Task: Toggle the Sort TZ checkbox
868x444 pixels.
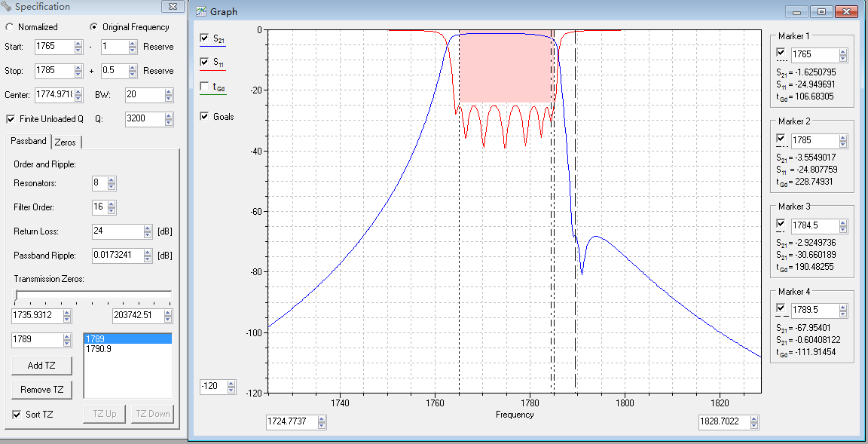Action: pyautogui.click(x=17, y=415)
